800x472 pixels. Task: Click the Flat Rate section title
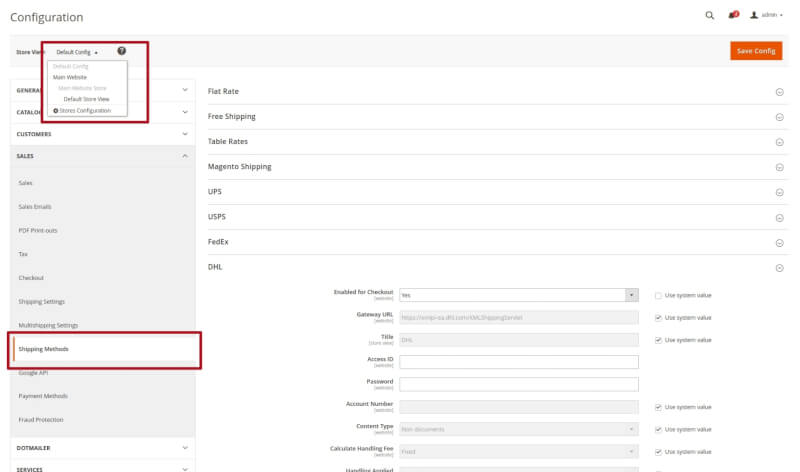[223, 91]
